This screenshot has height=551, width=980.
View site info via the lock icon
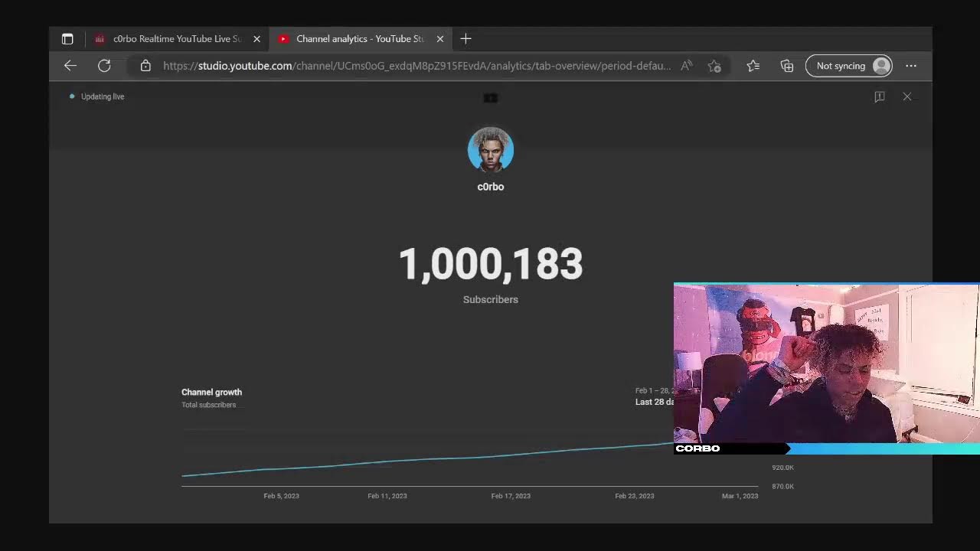click(145, 66)
